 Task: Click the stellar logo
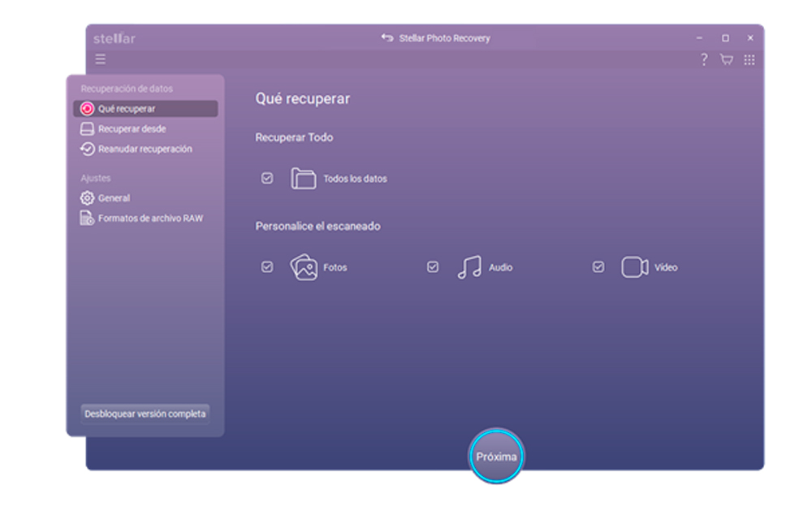coord(114,38)
